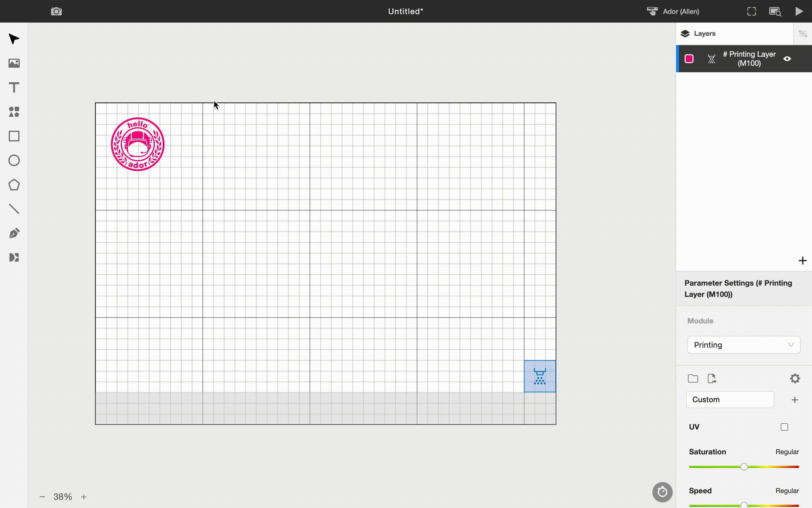
Task: Activate the Text tool
Action: click(14, 87)
